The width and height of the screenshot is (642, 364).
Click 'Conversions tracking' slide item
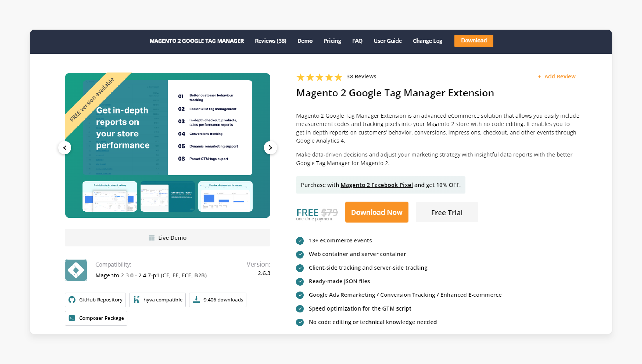pyautogui.click(x=206, y=134)
